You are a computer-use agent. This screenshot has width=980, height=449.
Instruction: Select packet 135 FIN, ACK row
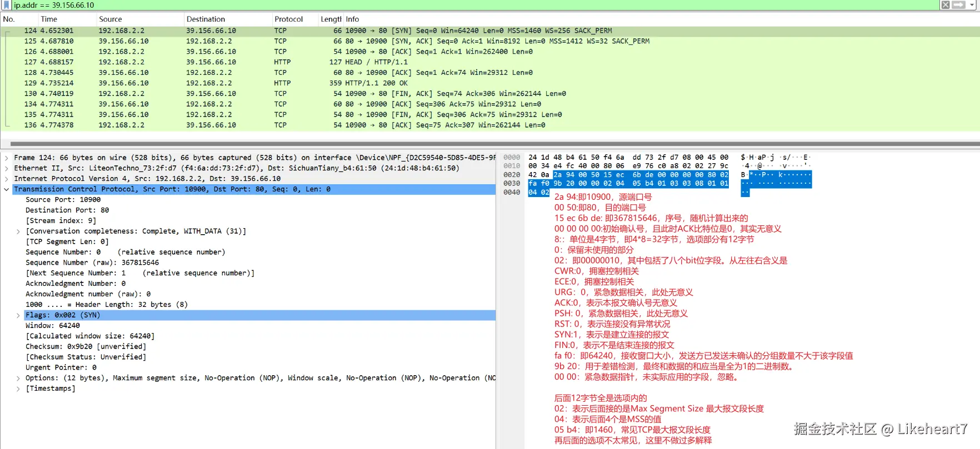[x=490, y=114]
